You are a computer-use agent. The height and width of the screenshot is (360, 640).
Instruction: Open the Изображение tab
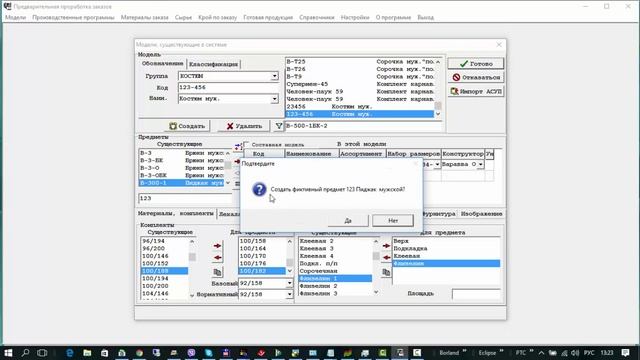[x=481, y=214]
